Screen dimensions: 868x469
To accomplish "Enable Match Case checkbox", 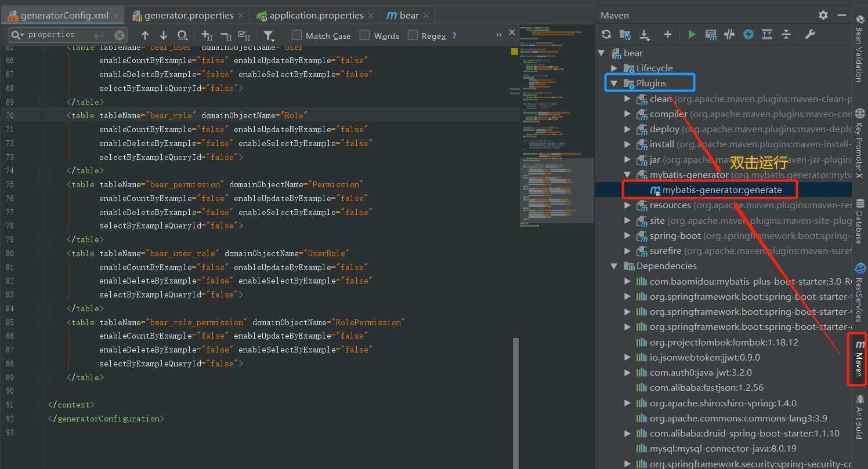I will click(296, 35).
